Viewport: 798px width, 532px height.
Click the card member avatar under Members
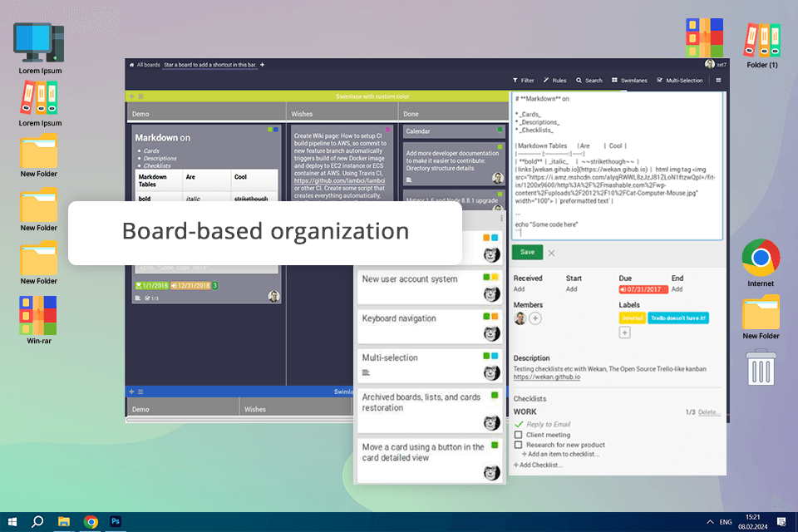coord(520,318)
